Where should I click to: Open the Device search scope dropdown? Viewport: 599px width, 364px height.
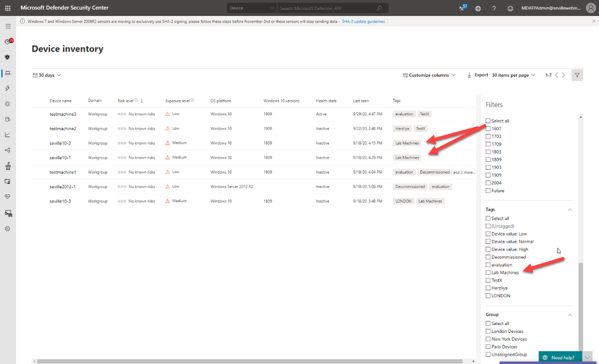click(252, 8)
